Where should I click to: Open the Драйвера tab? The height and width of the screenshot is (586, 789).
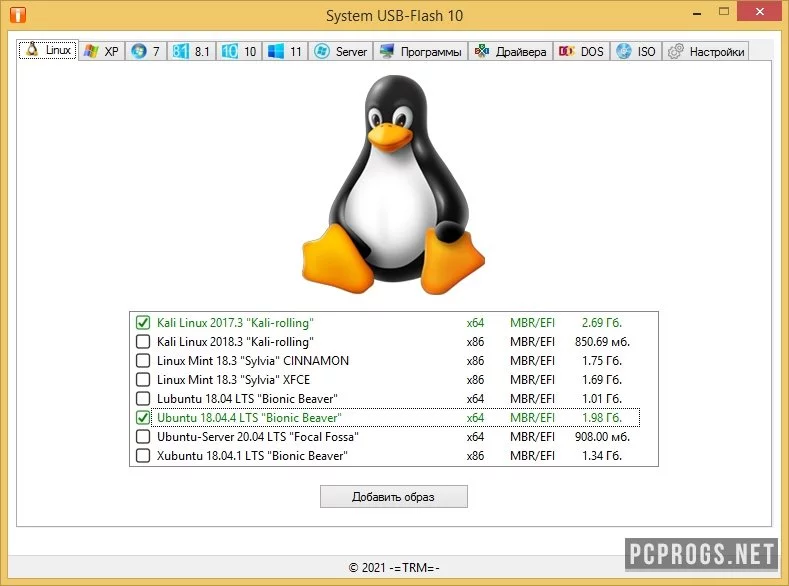511,51
